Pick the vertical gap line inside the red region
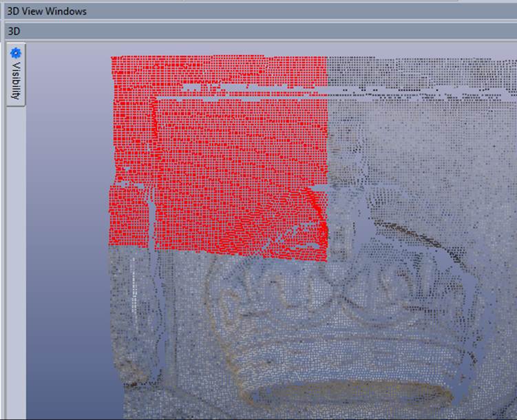 (x=152, y=172)
